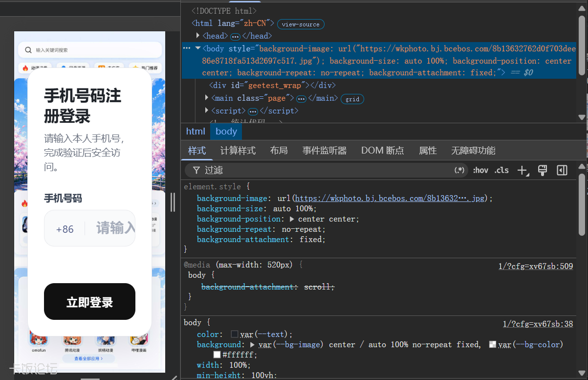588x380 pixels.
Task: Click the ellipsis badge inside the script element
Action: tap(253, 112)
